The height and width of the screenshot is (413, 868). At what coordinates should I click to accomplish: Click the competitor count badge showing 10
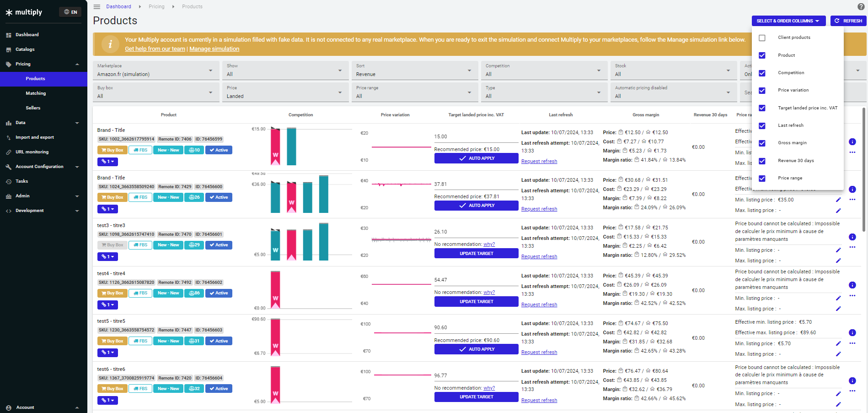tap(194, 150)
